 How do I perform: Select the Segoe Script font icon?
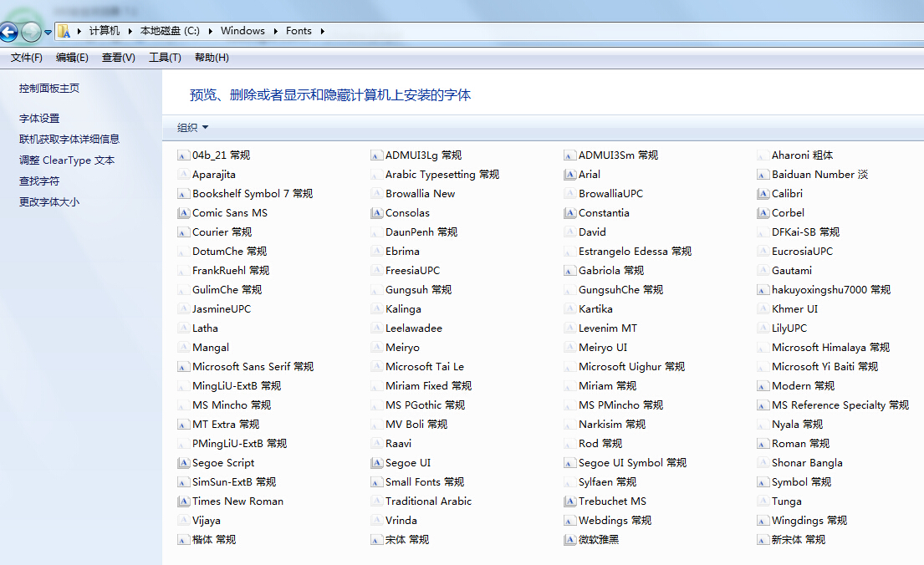click(183, 463)
